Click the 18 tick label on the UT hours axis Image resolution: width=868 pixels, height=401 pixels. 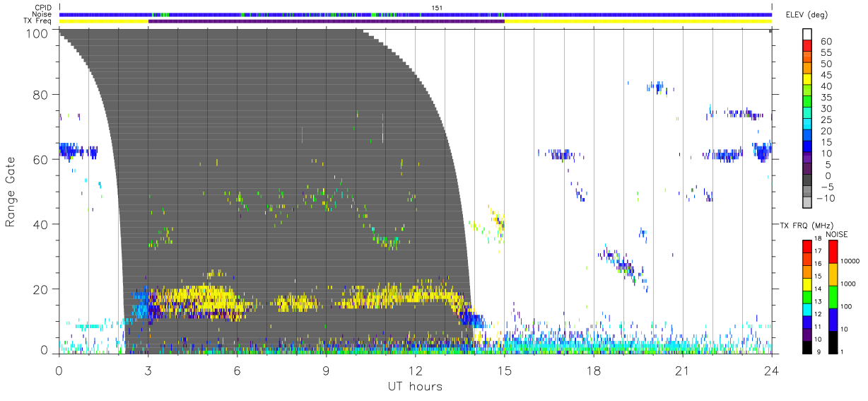coord(594,371)
